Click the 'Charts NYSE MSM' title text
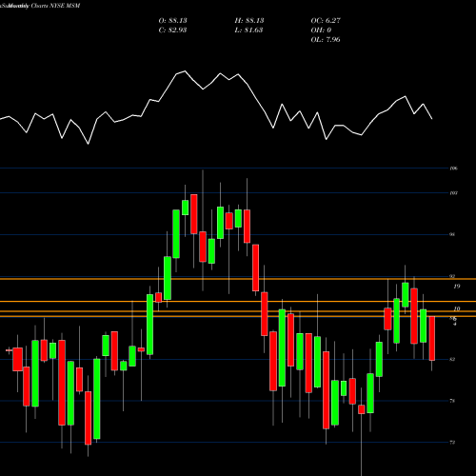 (55, 6)
